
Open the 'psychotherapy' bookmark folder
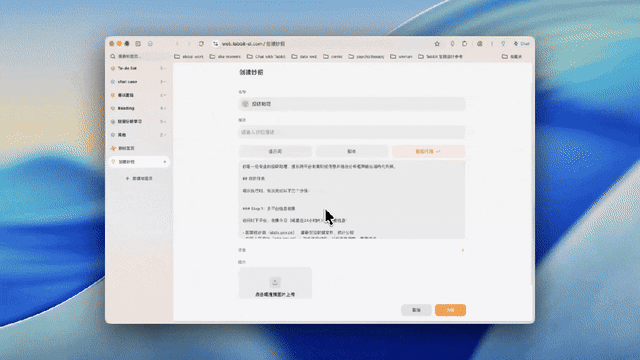[366, 57]
